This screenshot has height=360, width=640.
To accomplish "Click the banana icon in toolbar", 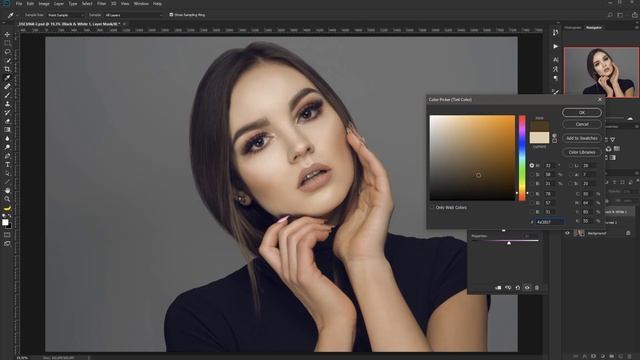I will click(x=7, y=209).
